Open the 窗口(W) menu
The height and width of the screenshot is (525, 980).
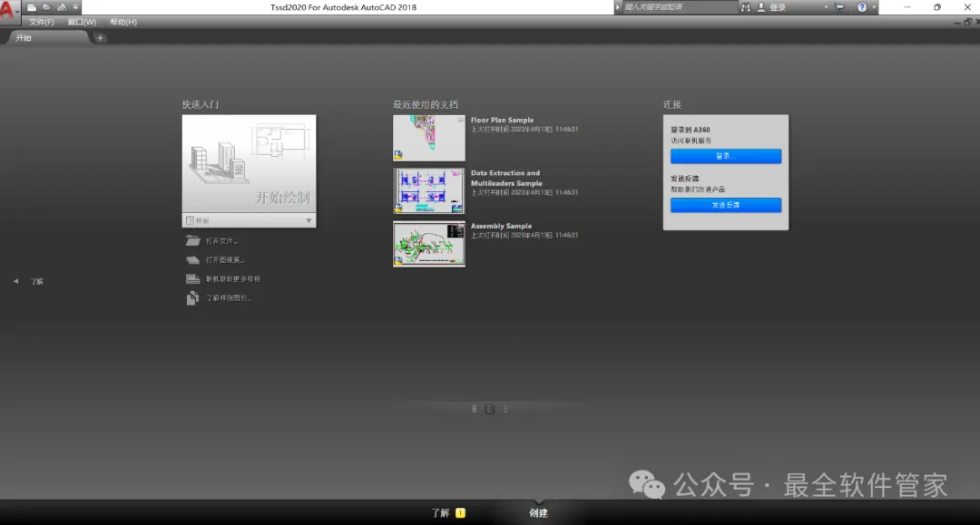point(82,22)
